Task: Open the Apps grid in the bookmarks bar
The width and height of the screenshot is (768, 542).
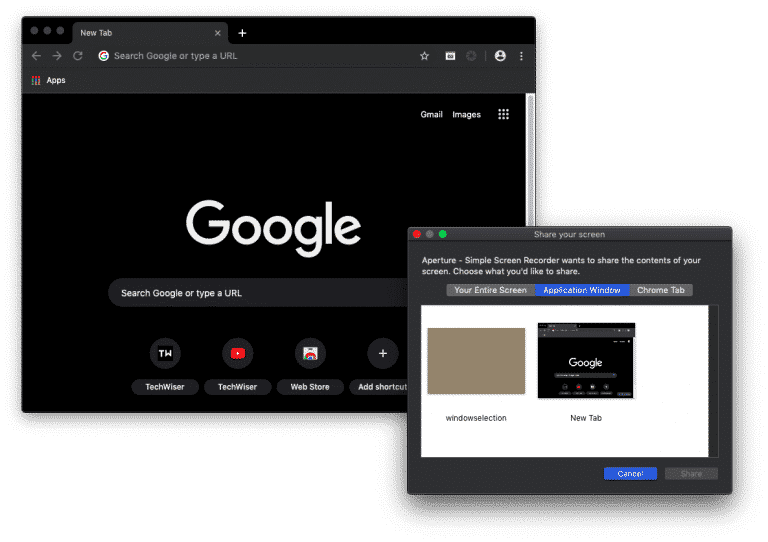Action: pyautogui.click(x=36, y=80)
